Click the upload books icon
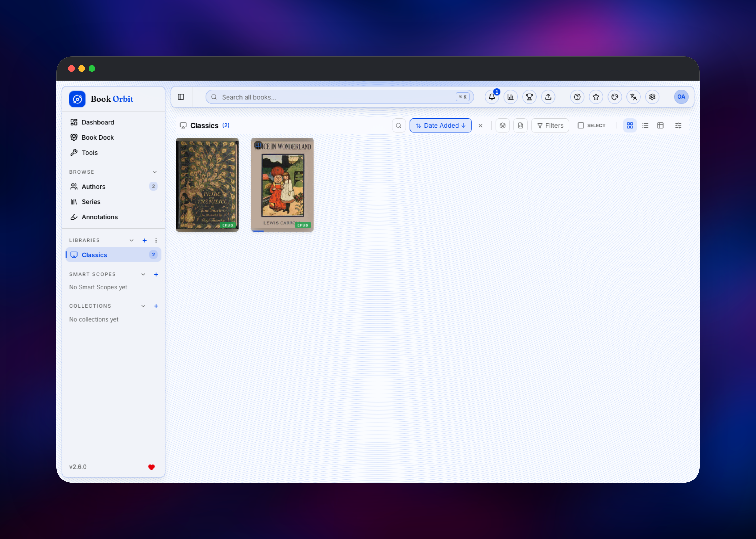 tap(548, 97)
